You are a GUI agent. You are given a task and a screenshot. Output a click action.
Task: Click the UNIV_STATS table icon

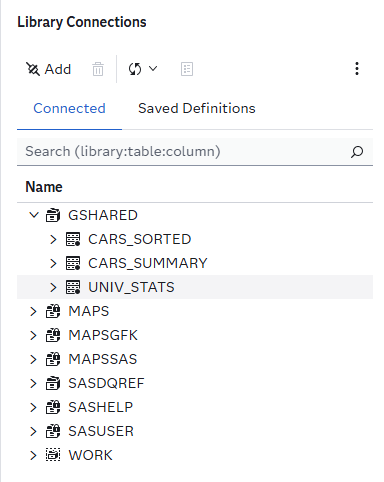(73, 287)
